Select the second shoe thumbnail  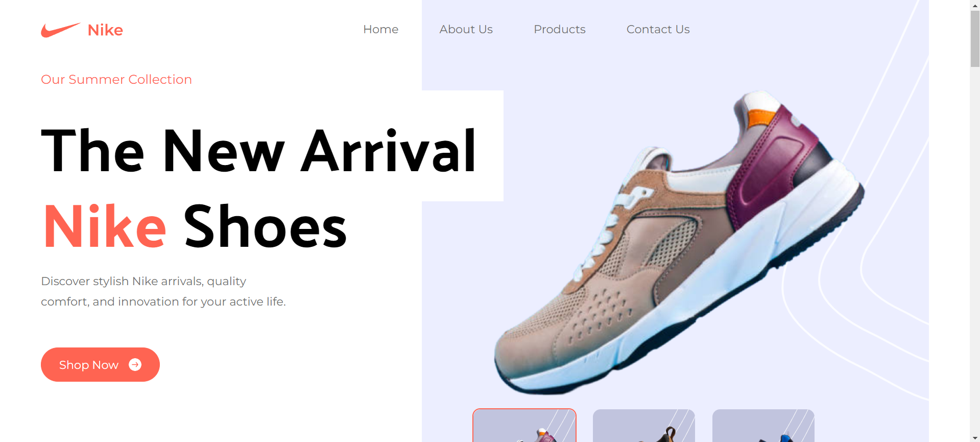point(644,426)
